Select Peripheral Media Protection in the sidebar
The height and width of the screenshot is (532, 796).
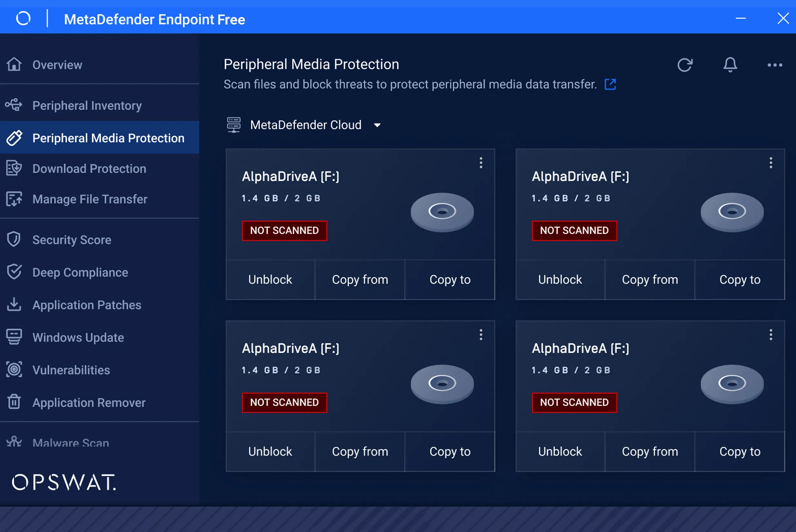coord(99,138)
